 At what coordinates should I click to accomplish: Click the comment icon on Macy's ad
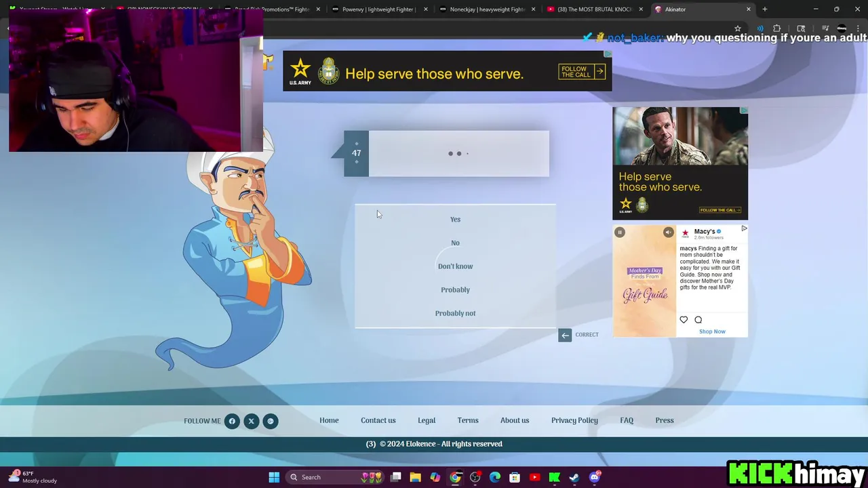click(698, 320)
